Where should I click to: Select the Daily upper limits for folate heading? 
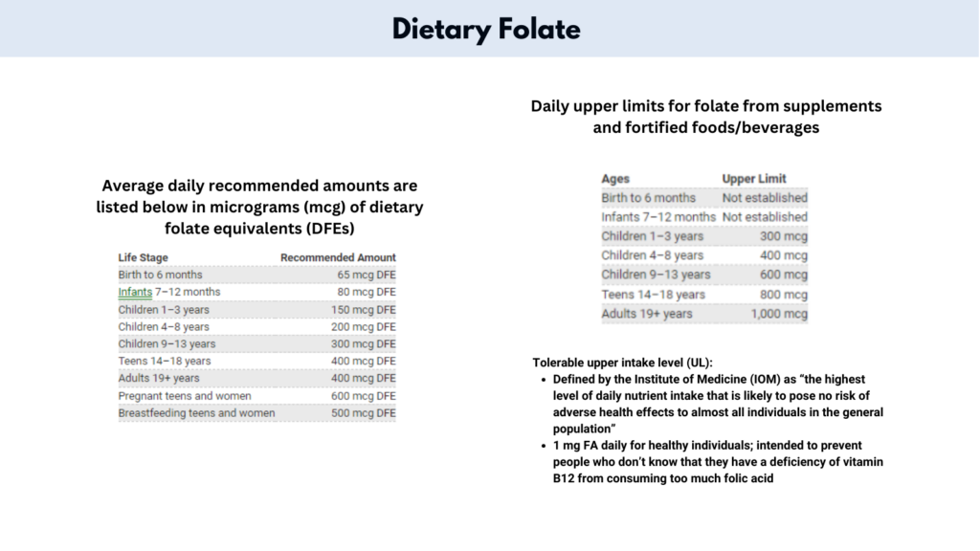(706, 117)
